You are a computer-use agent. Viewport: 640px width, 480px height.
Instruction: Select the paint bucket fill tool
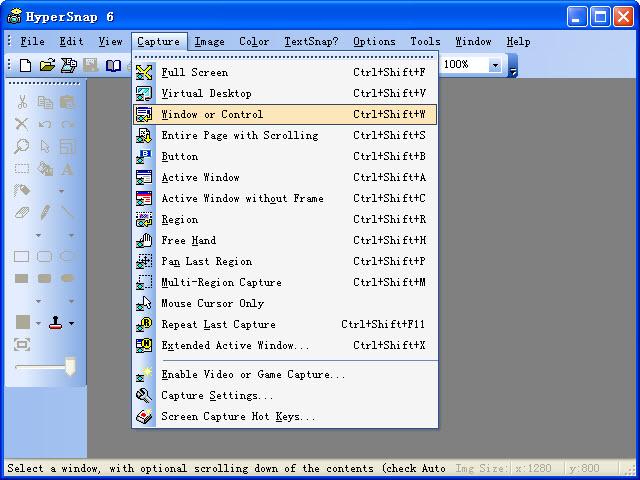point(45,168)
